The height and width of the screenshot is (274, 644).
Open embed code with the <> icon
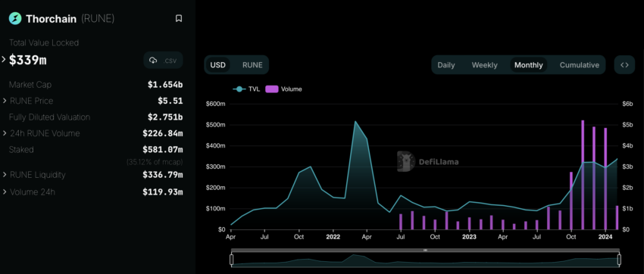point(624,65)
